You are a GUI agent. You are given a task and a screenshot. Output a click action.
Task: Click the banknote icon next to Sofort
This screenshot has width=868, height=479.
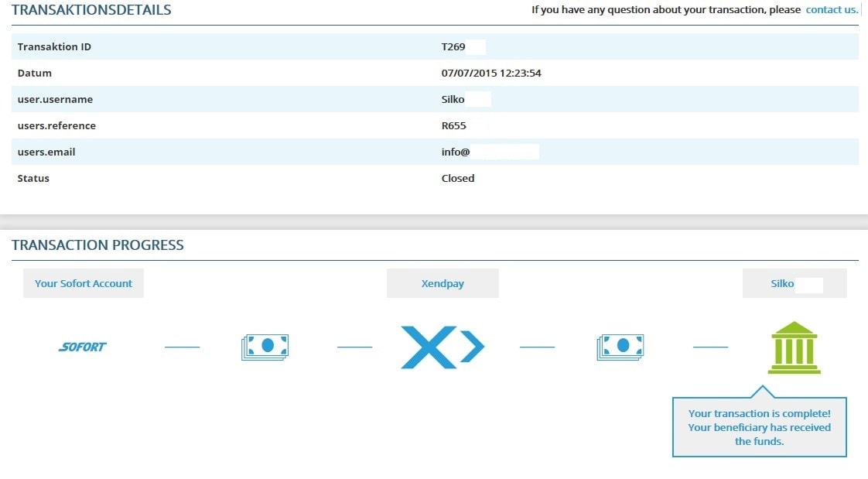coord(265,347)
